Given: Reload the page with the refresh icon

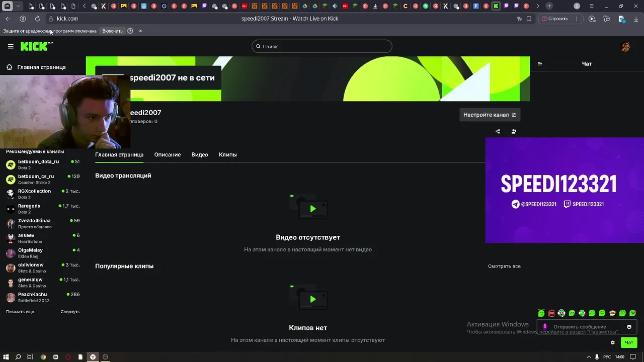Looking at the screenshot, I should tap(37, 19).
